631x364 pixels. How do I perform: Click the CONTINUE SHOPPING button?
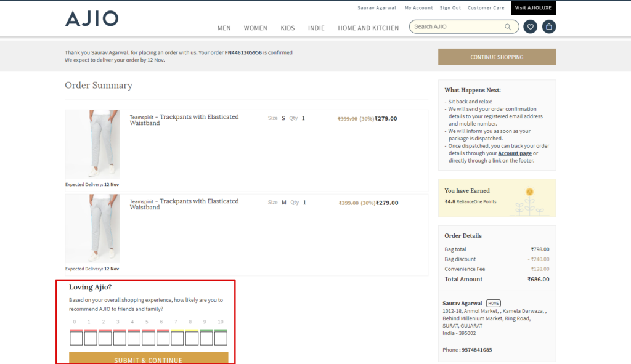click(497, 57)
